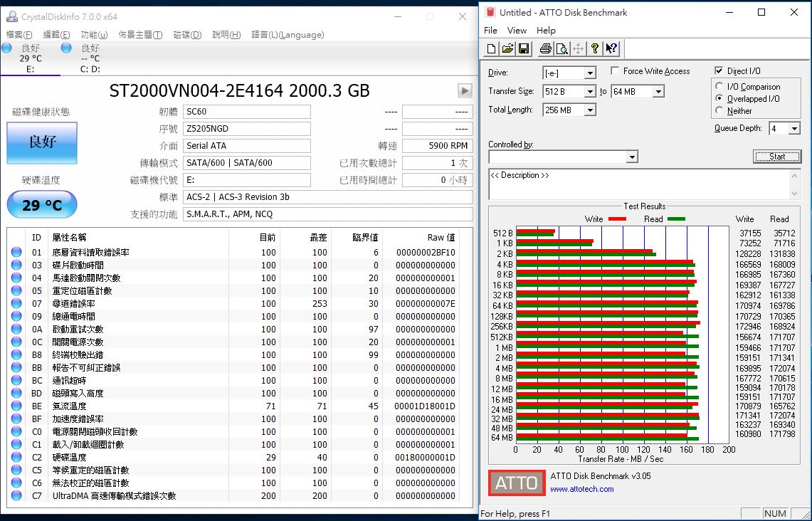812x521 pixels.
Task: Enable Force Write Access checkbox
Action: click(615, 70)
